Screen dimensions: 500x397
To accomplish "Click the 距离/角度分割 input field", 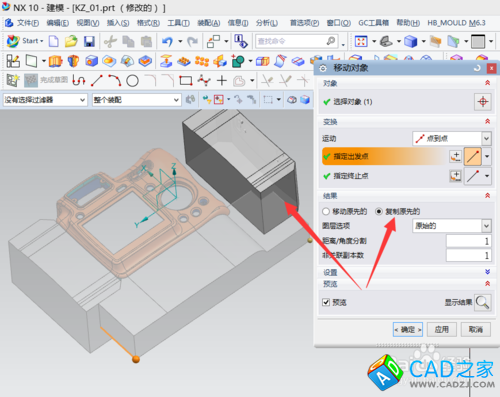I will tap(468, 241).
